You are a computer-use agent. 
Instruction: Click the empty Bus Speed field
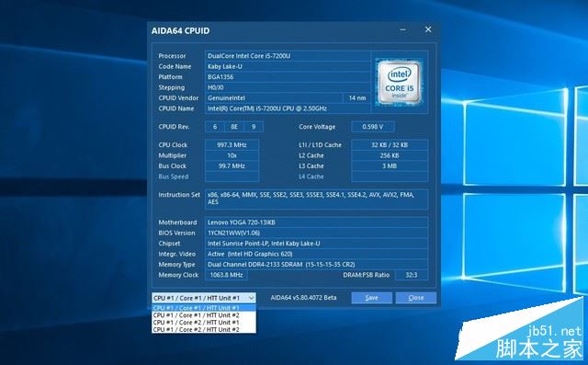232,177
